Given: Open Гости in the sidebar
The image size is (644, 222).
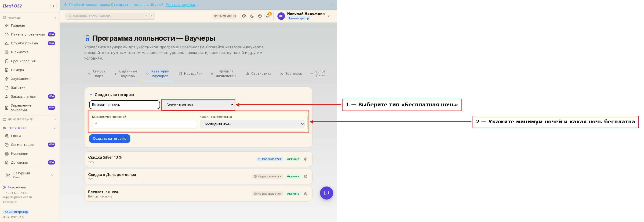Looking at the screenshot, I should point(30,136).
